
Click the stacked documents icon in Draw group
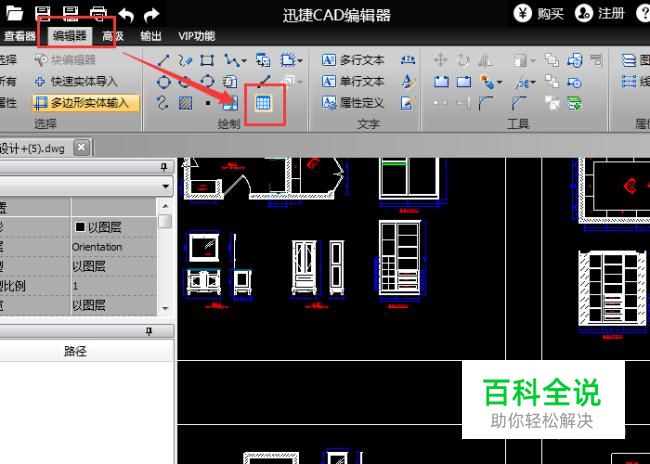(x=229, y=82)
